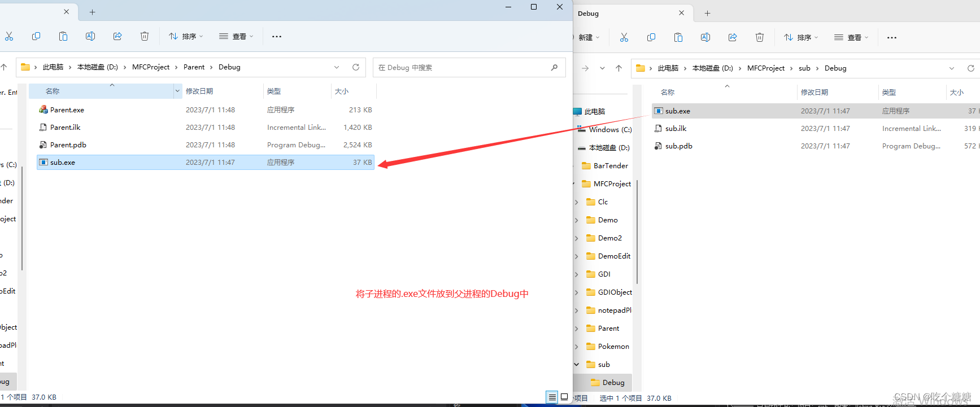Click the Copy icon in sub Debug window

click(651, 37)
